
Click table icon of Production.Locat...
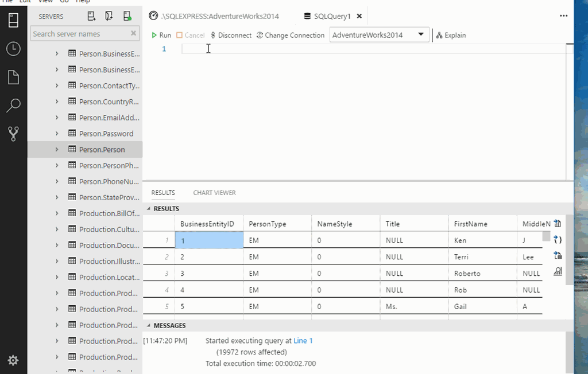click(x=72, y=276)
